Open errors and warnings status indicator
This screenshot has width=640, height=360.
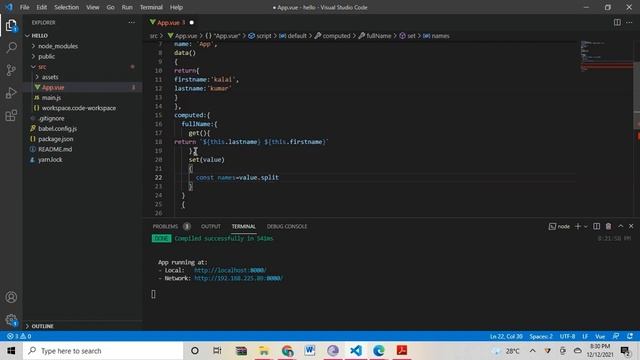pos(19,336)
